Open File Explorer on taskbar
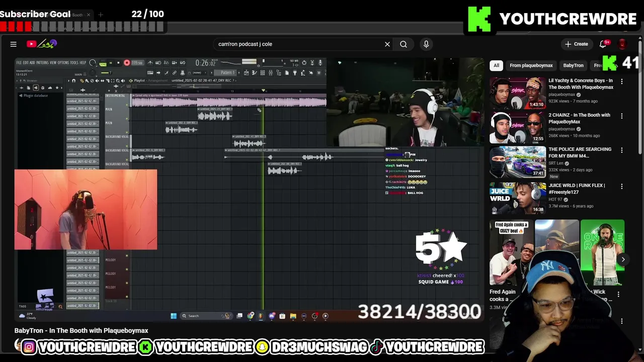This screenshot has height=362, width=644. point(293,316)
